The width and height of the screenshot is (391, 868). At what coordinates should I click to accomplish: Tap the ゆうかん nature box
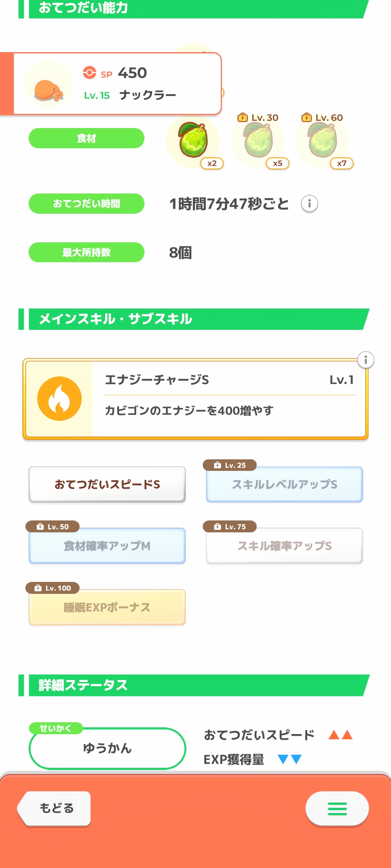coord(107,748)
